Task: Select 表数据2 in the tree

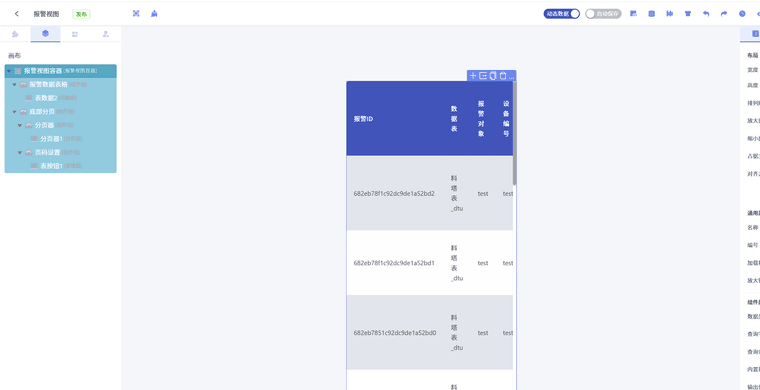Action: [46, 98]
